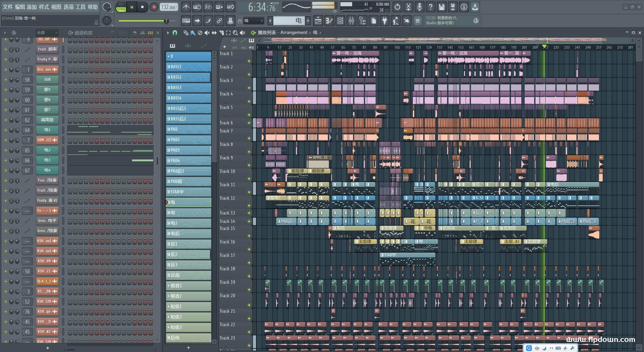Mute the SUB channel using its green LED
644x352 pixels.
pyautogui.click(x=5, y=80)
